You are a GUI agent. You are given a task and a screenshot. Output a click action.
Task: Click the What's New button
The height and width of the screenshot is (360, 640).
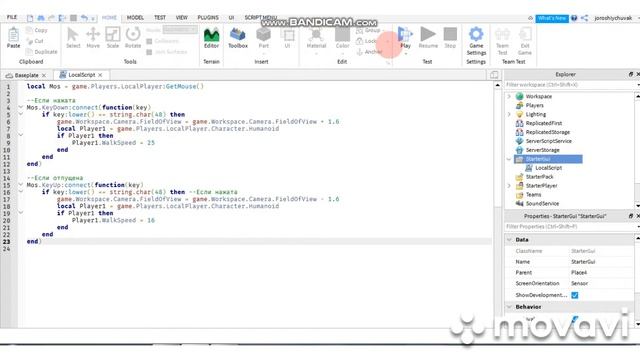552,18
